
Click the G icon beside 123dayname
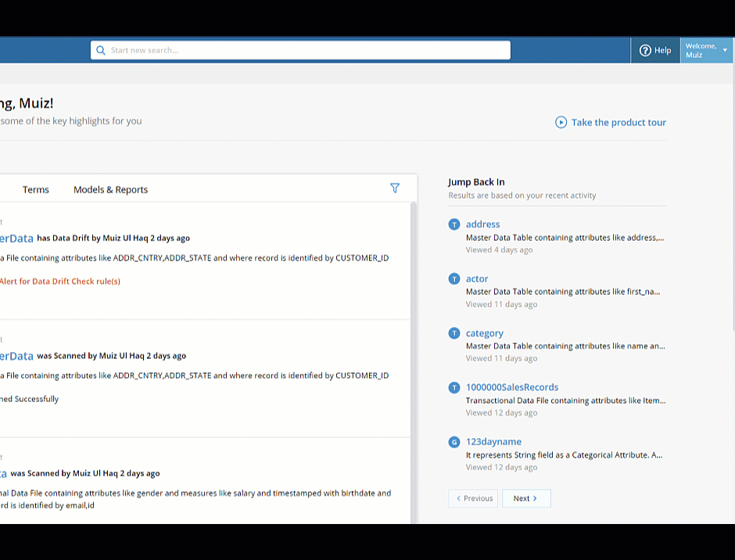(454, 442)
